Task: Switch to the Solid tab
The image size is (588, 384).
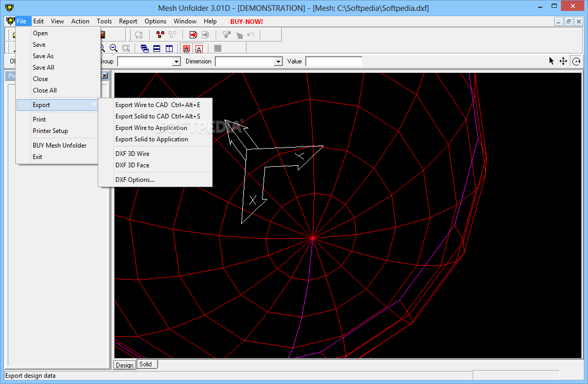Action: coord(146,364)
